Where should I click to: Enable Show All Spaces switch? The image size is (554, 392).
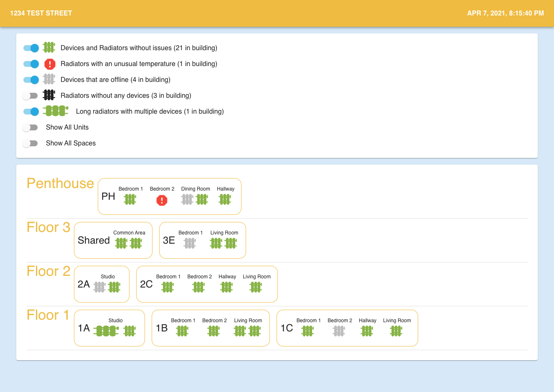pos(30,143)
